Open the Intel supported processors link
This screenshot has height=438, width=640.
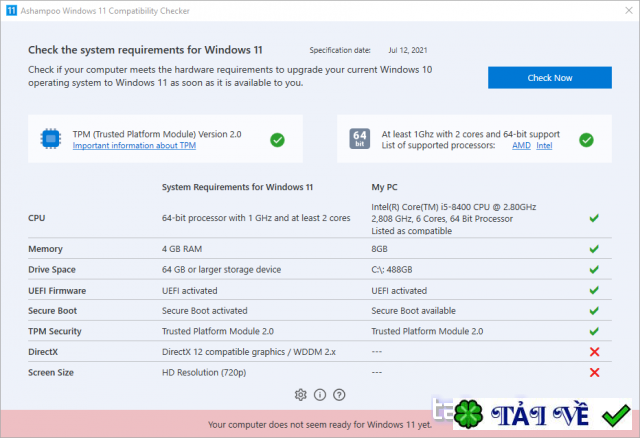pos(544,146)
